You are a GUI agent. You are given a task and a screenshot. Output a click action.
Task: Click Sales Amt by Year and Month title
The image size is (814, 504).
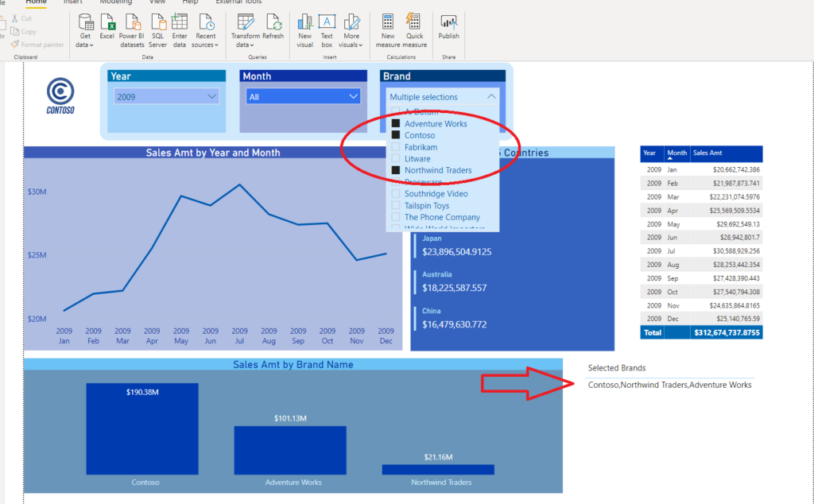213,153
